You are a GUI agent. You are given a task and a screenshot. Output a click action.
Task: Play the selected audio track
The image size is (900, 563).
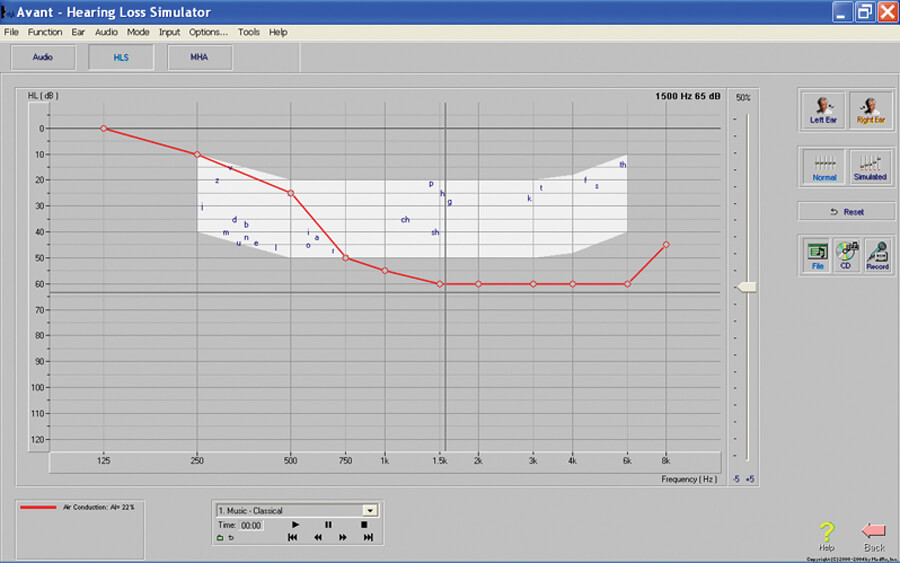point(295,524)
